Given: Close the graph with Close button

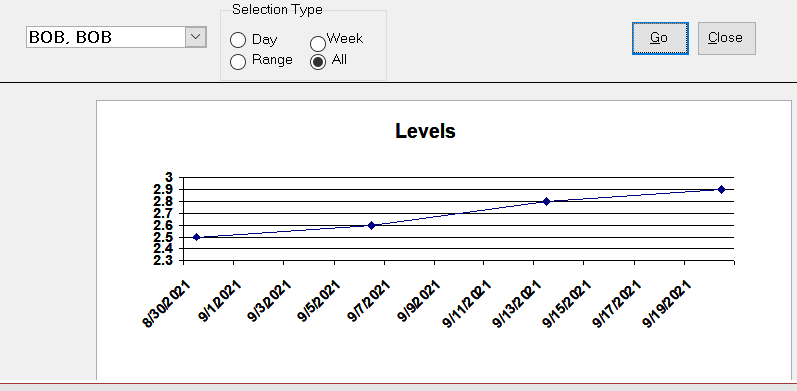Looking at the screenshot, I should (x=726, y=38).
